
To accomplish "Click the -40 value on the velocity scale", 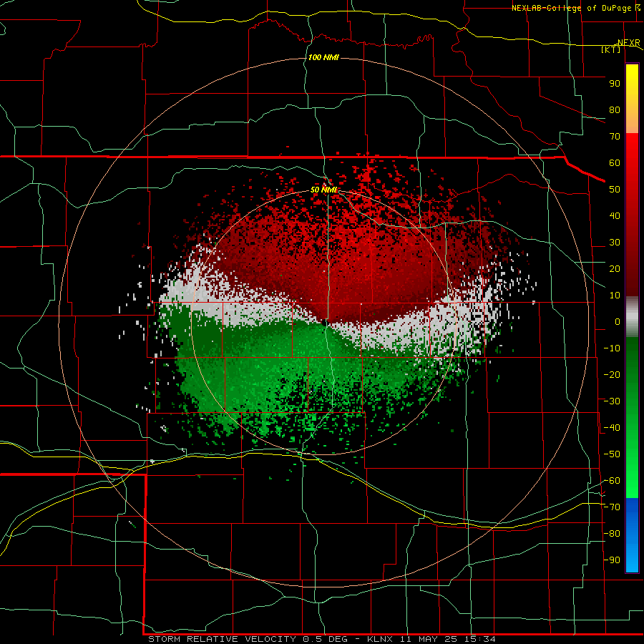I will [x=612, y=428].
